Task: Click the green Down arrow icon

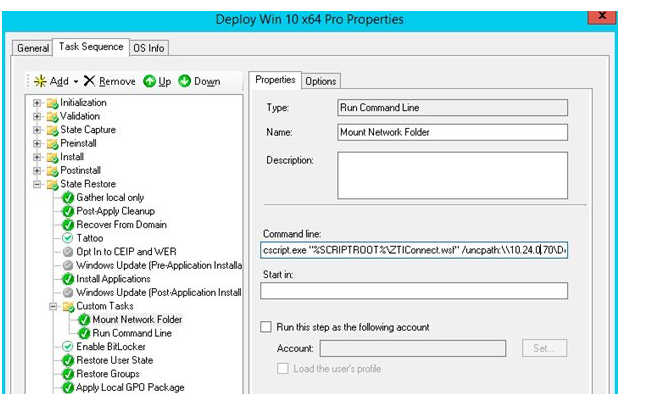Action: [184, 81]
